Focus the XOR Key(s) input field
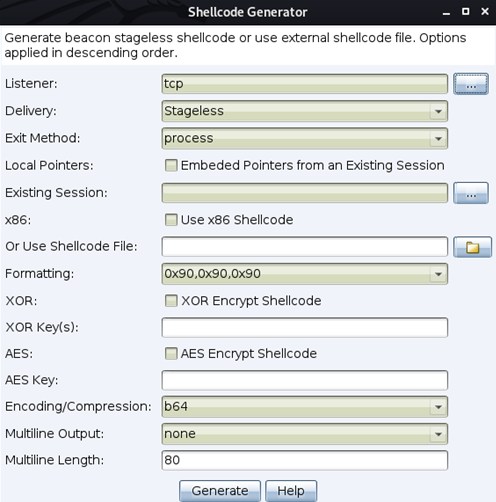The image size is (496, 502). (x=304, y=327)
